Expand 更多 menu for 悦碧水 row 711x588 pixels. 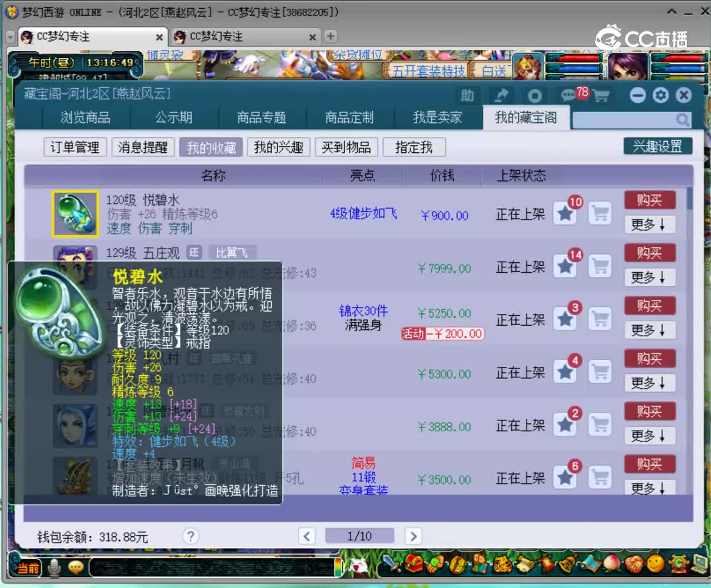coord(649,225)
